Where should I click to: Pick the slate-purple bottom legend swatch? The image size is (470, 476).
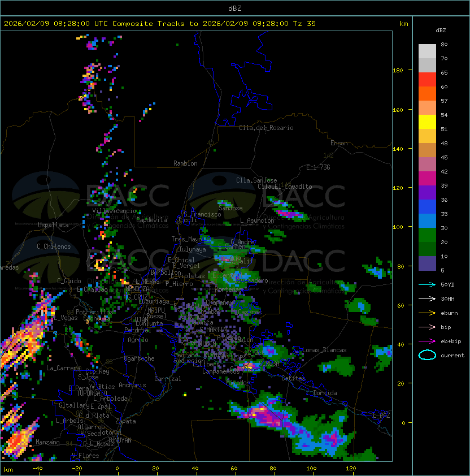427,263
